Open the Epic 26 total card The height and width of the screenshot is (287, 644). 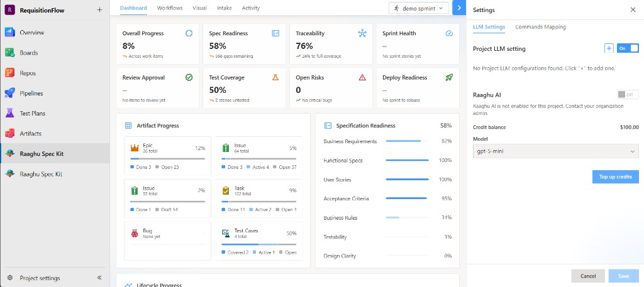[x=167, y=156]
